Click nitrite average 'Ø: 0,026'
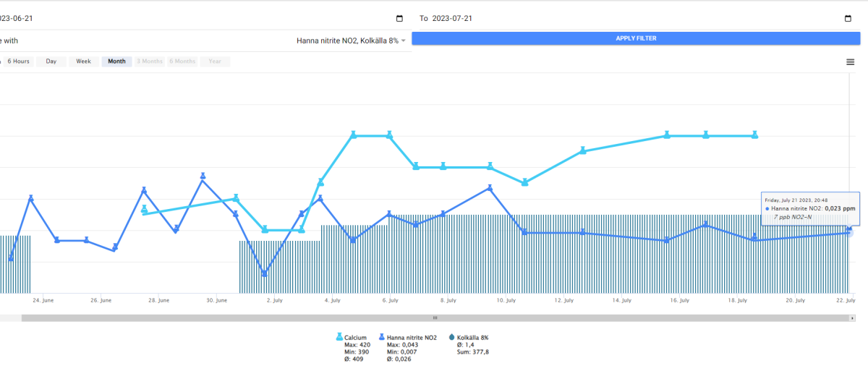 (399, 359)
